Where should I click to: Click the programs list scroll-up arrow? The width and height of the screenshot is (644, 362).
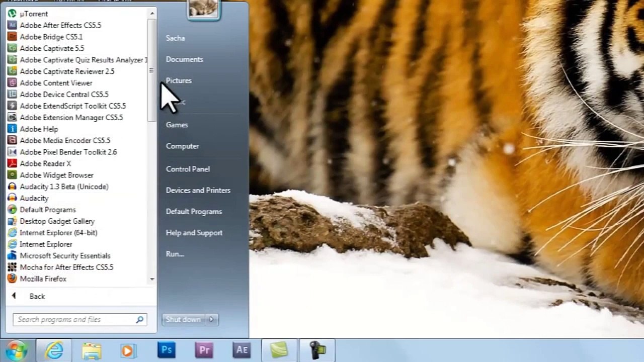152,13
